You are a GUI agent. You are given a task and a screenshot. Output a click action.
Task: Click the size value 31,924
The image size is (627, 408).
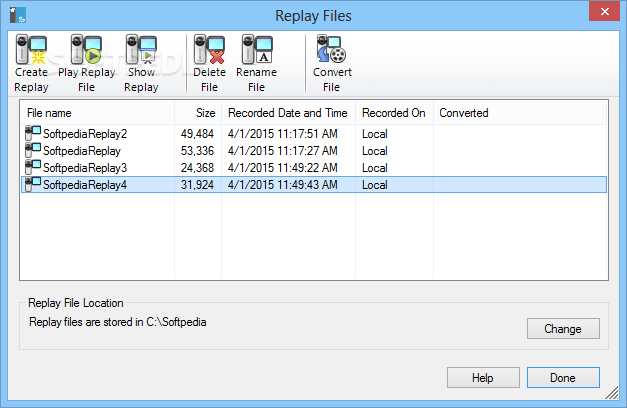click(197, 185)
